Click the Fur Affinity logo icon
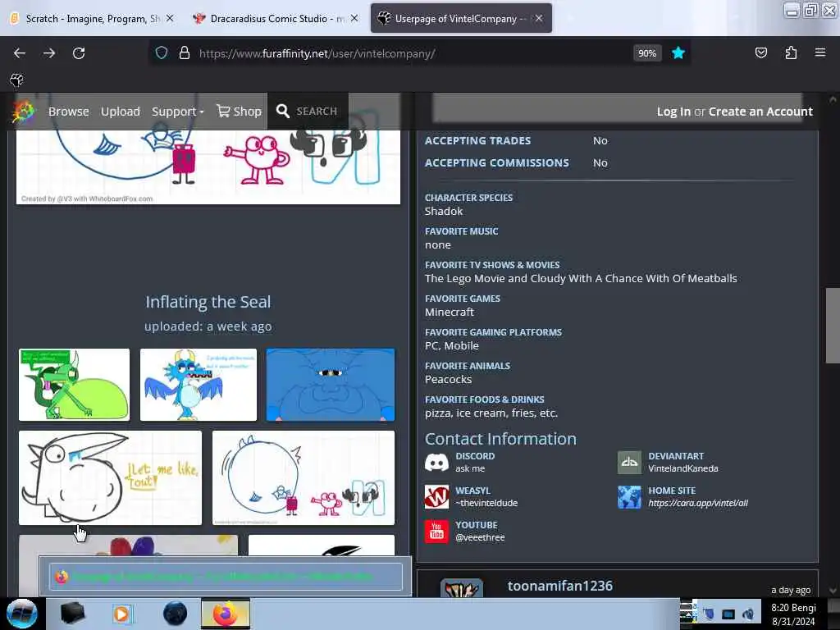 coord(23,112)
